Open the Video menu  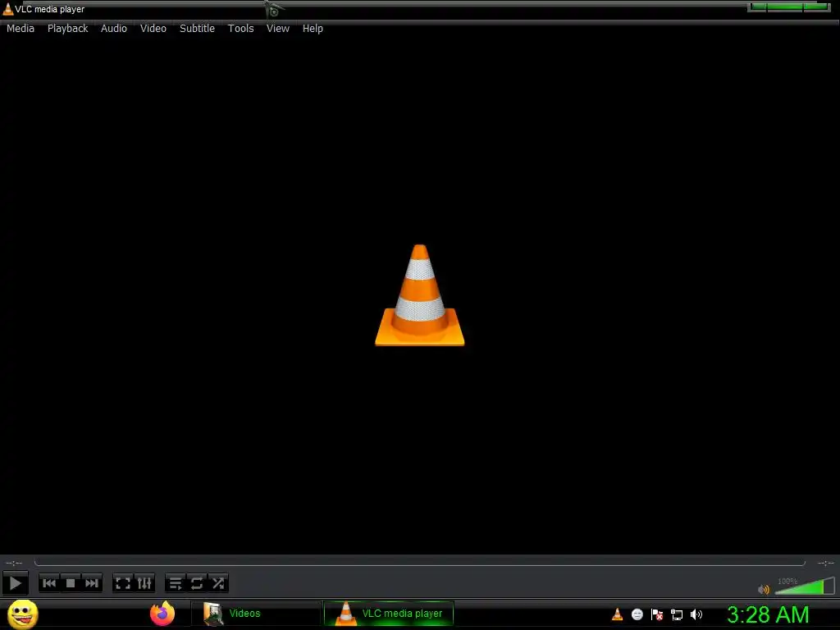tap(153, 29)
